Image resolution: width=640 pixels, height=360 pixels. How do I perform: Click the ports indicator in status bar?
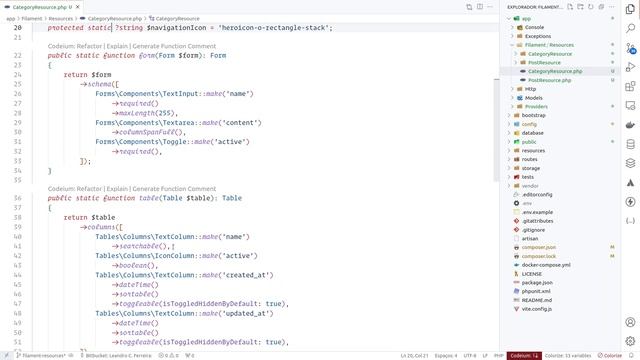click(x=190, y=356)
